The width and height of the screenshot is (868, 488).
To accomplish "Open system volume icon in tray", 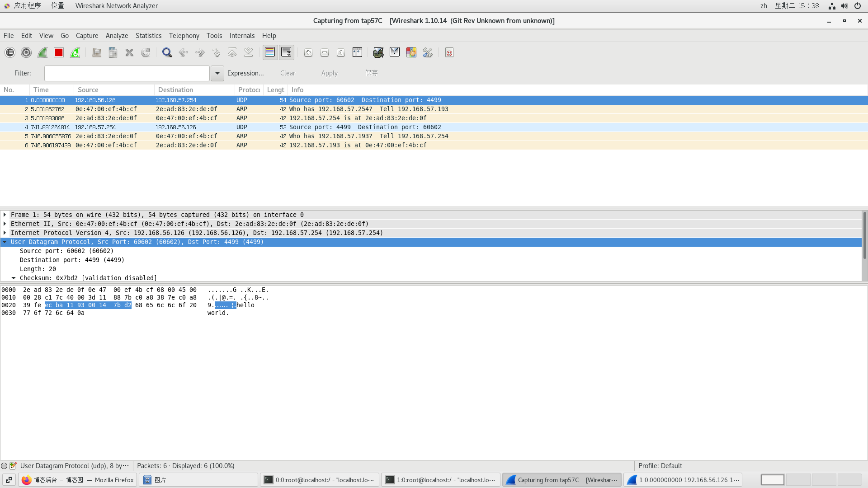I will tap(844, 6).
